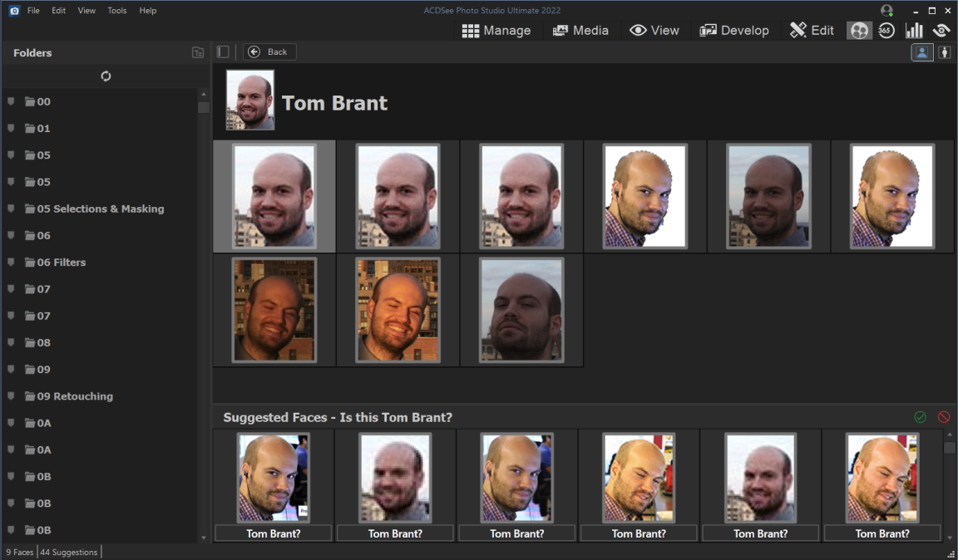Enable face portrait view toggle
This screenshot has height=560, width=958.
point(921,52)
